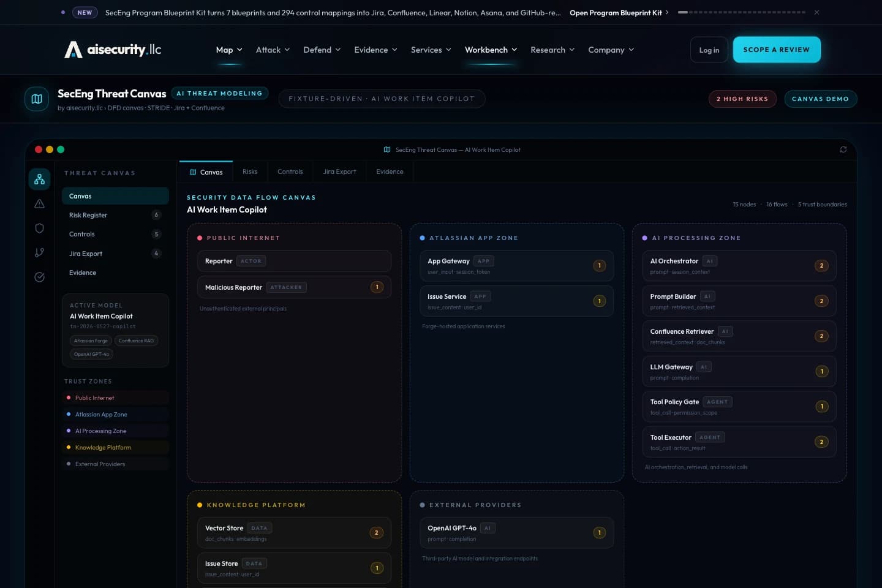Click the aisecurity.llc logo
882x588 pixels.
pyautogui.click(x=113, y=50)
